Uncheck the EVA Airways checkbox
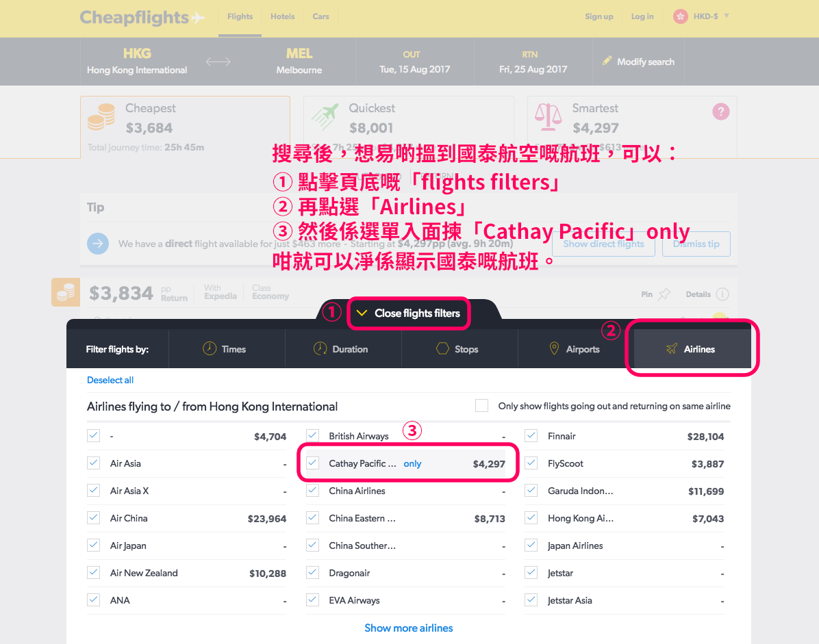Screen dimensions: 819x644 click(312, 600)
